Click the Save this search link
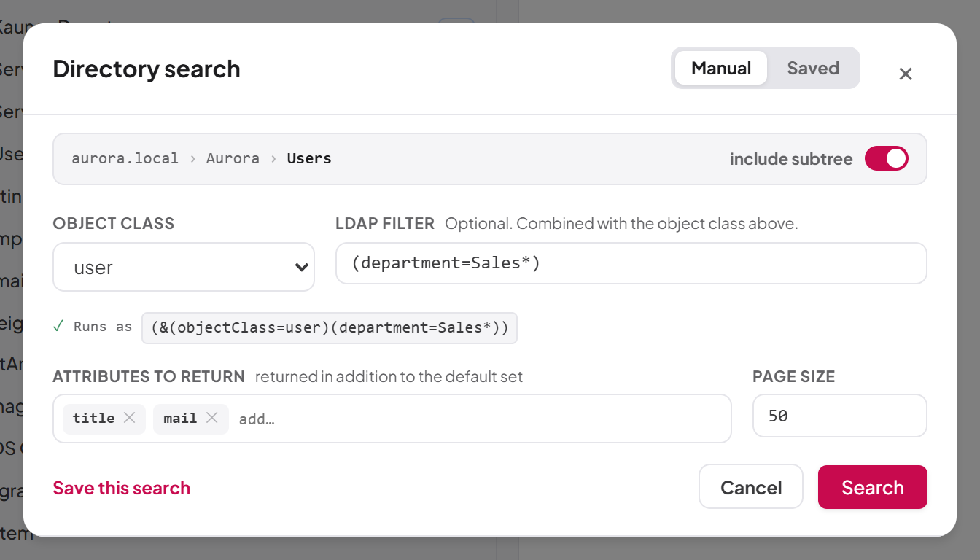The height and width of the screenshot is (560, 980). tap(122, 488)
